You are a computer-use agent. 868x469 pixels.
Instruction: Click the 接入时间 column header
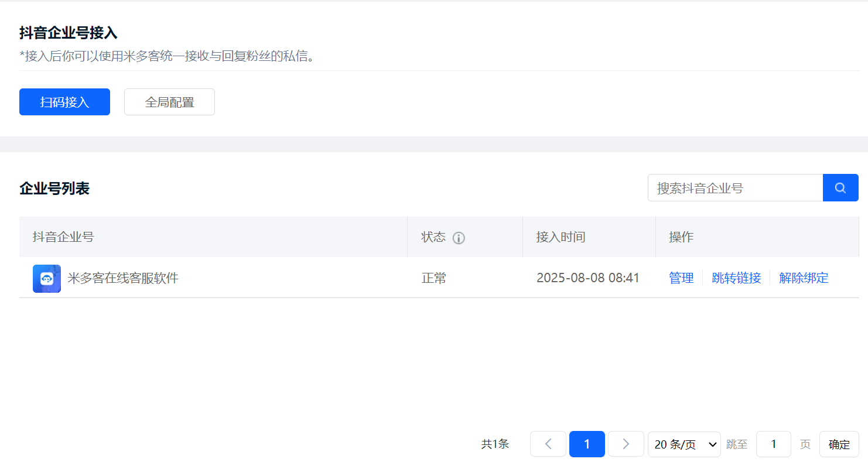pos(561,237)
